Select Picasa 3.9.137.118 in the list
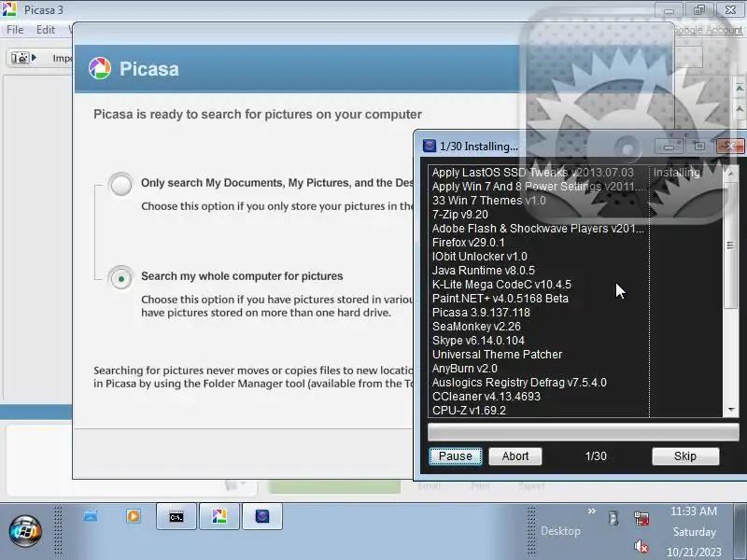Viewport: 747px width, 560px height. coord(481,313)
